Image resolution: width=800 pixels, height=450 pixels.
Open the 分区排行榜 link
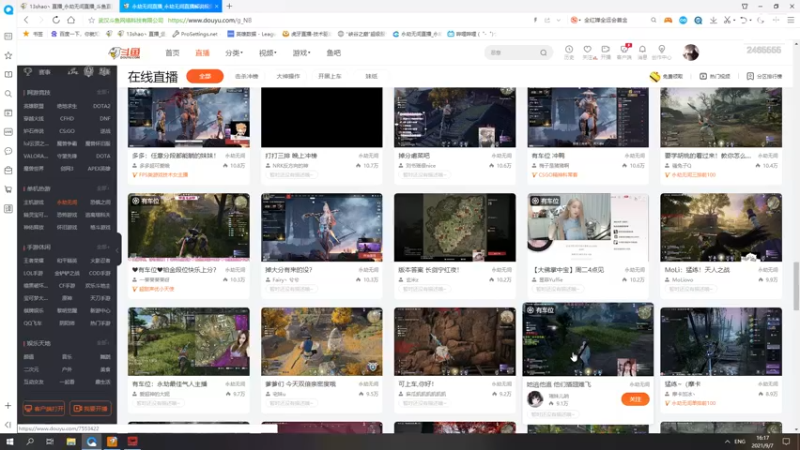pos(764,76)
